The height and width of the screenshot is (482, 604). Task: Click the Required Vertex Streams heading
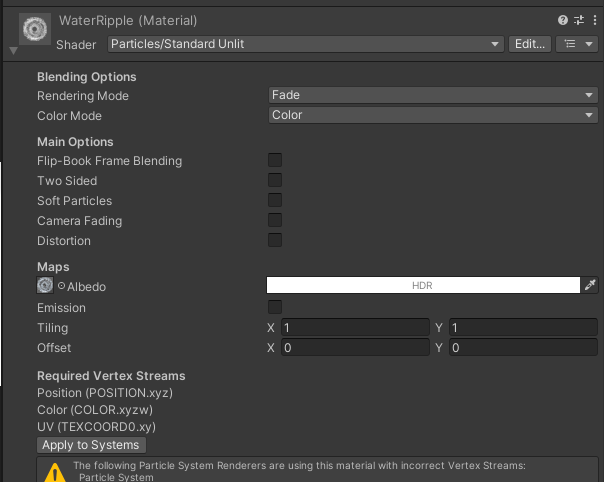point(111,376)
